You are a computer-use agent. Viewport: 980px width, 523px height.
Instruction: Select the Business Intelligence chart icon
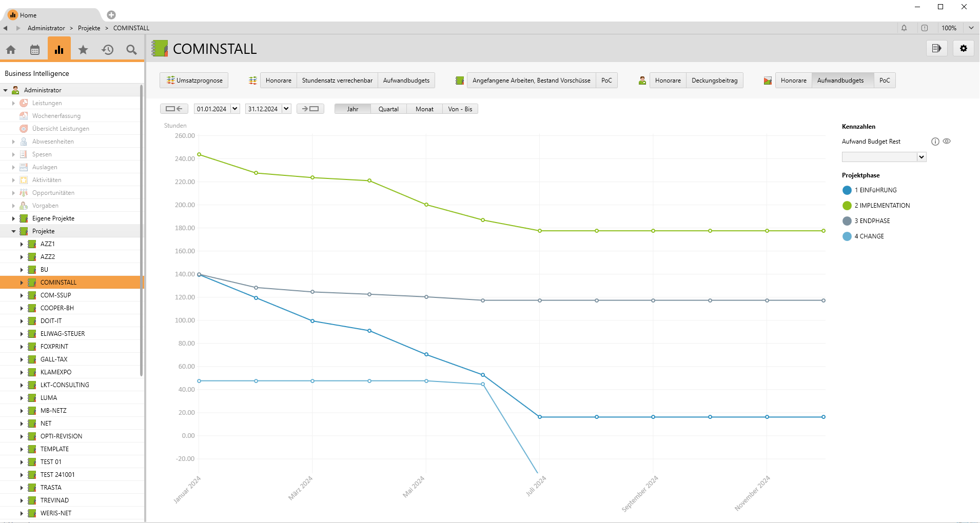click(x=59, y=50)
